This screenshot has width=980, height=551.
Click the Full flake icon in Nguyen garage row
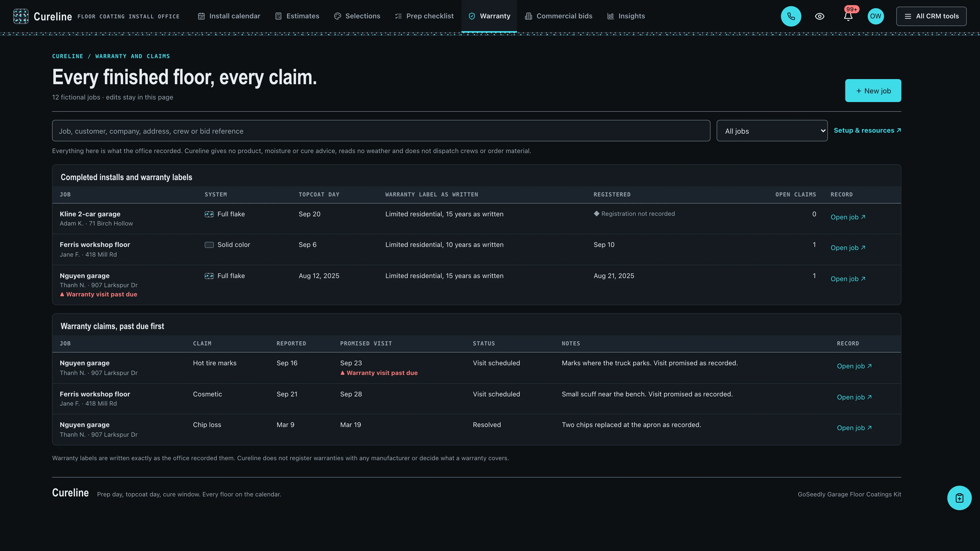(209, 276)
